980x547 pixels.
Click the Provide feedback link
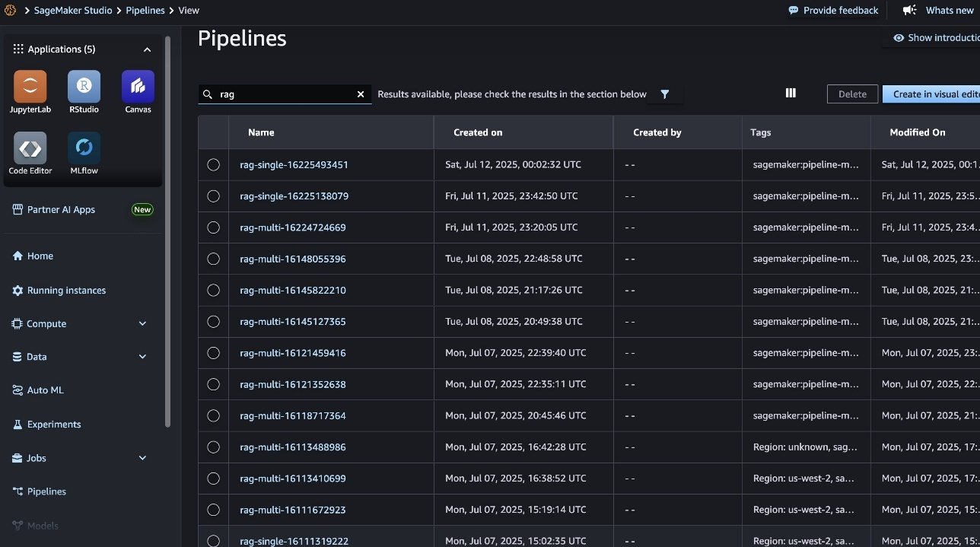841,11
